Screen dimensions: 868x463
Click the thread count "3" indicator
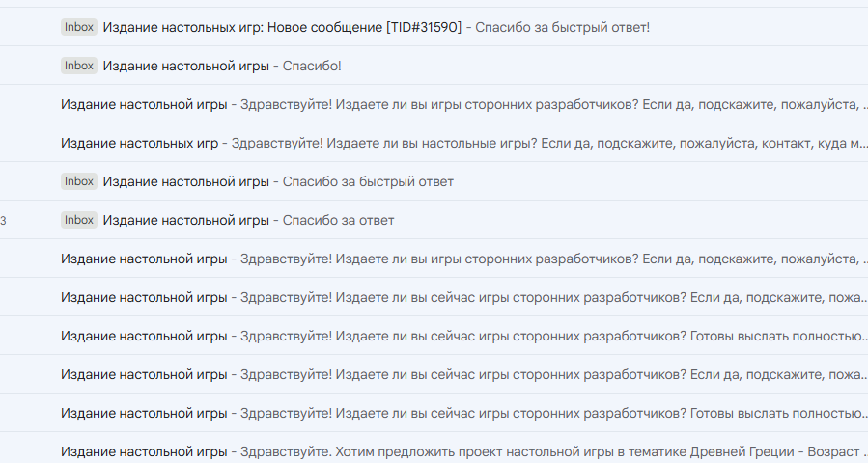point(3,221)
